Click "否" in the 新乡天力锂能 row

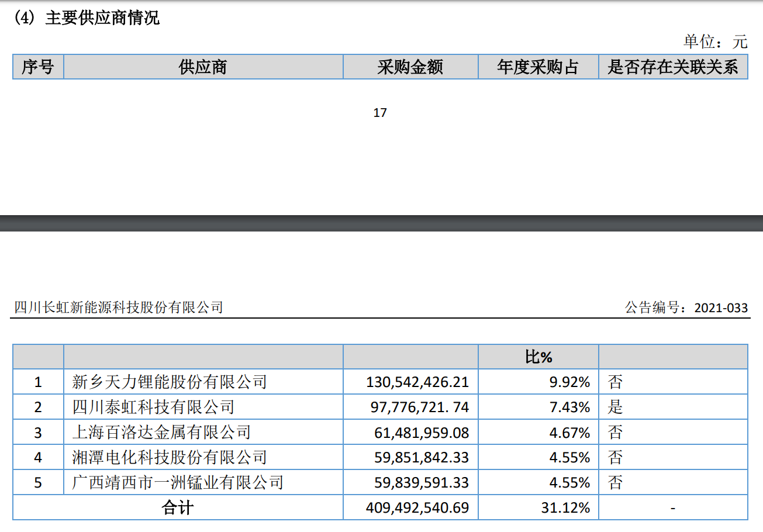tap(615, 382)
